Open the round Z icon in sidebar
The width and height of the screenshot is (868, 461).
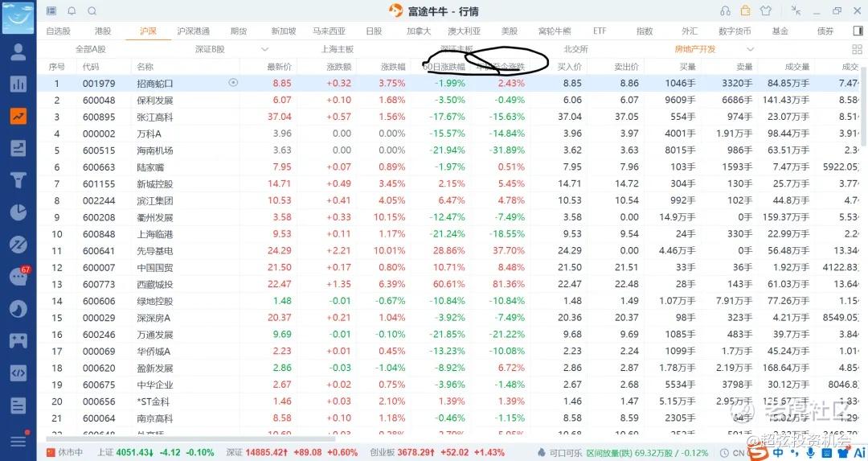point(18,245)
